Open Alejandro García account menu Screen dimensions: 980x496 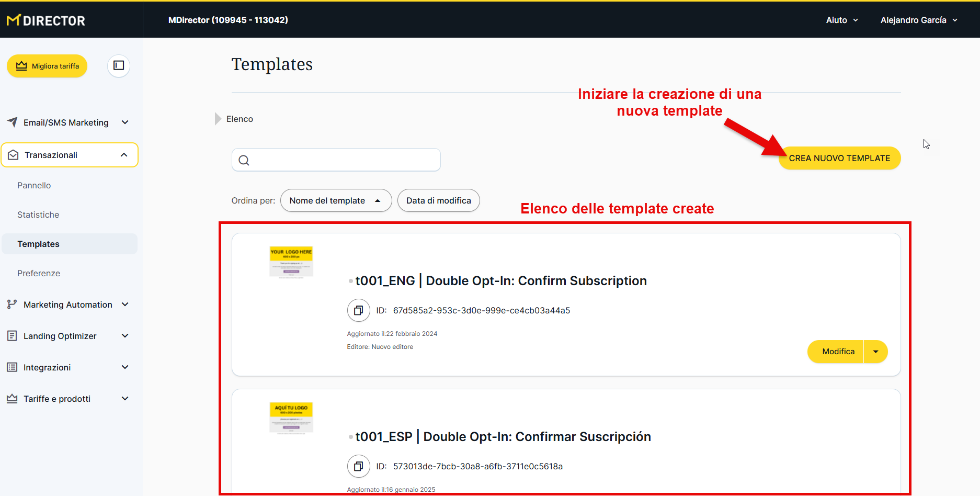pos(918,20)
